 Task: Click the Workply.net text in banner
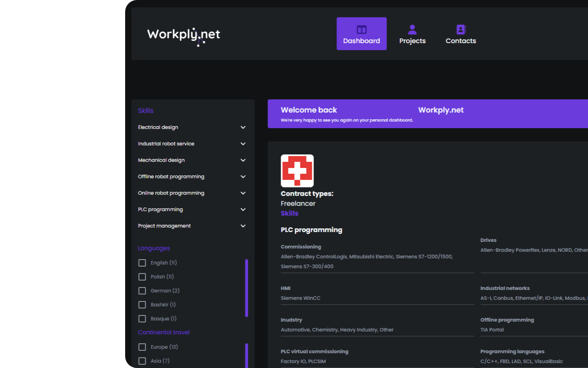441,110
